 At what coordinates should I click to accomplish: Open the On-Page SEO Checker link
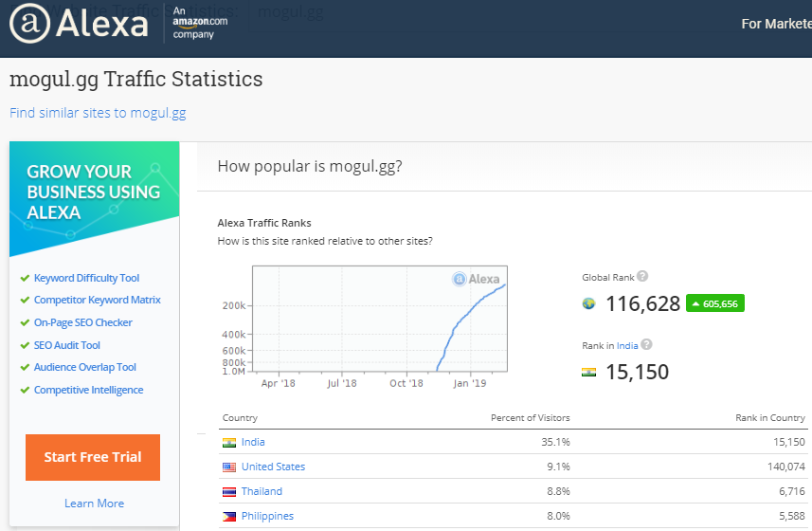82,322
